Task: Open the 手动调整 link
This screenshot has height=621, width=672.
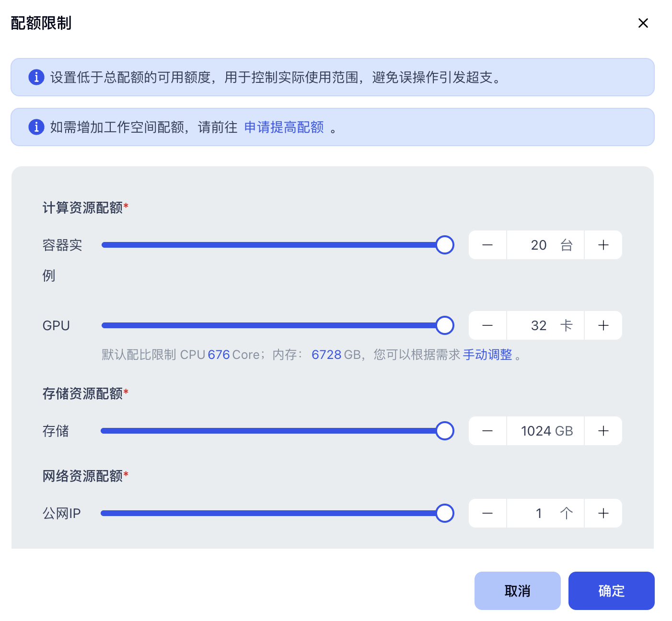Action: click(487, 355)
